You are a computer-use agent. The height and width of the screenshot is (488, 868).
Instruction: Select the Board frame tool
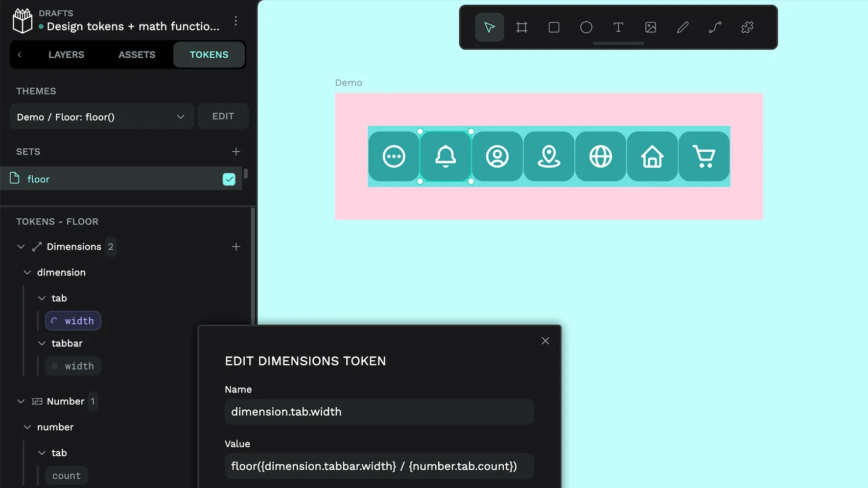522,27
